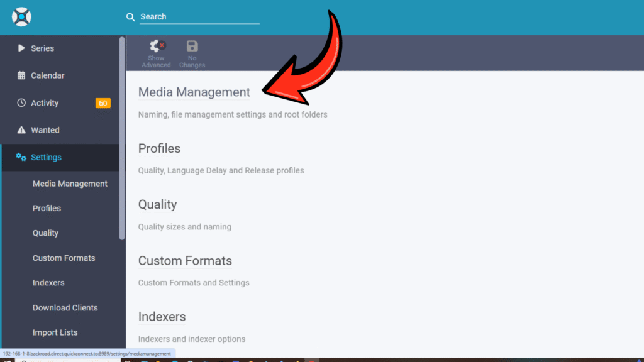The image size is (644, 362).
Task: Click into the Search input field
Action: pos(199,17)
